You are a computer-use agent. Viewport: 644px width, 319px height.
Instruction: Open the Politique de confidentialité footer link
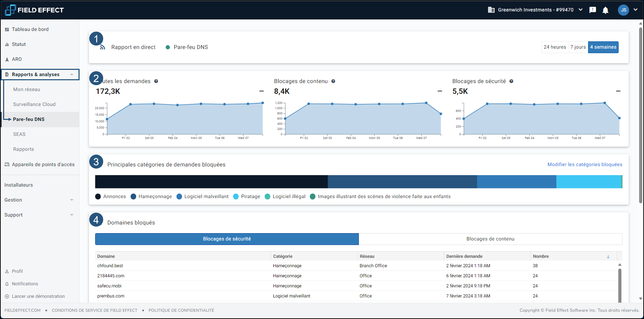point(181,310)
